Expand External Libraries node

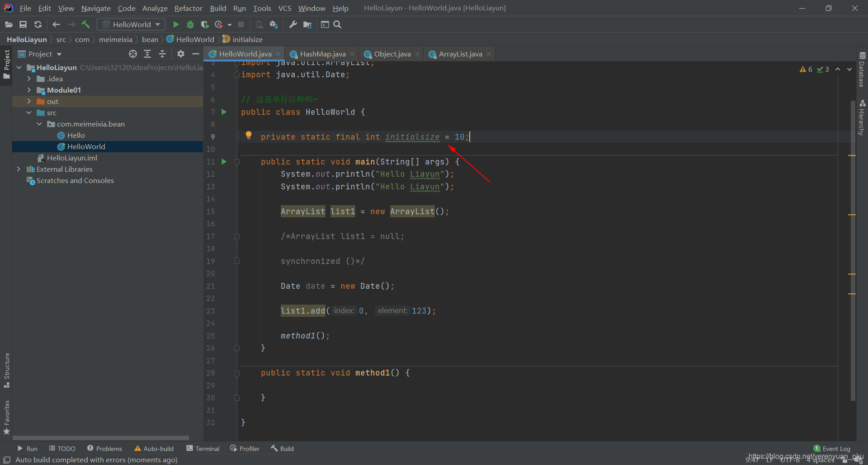point(19,169)
